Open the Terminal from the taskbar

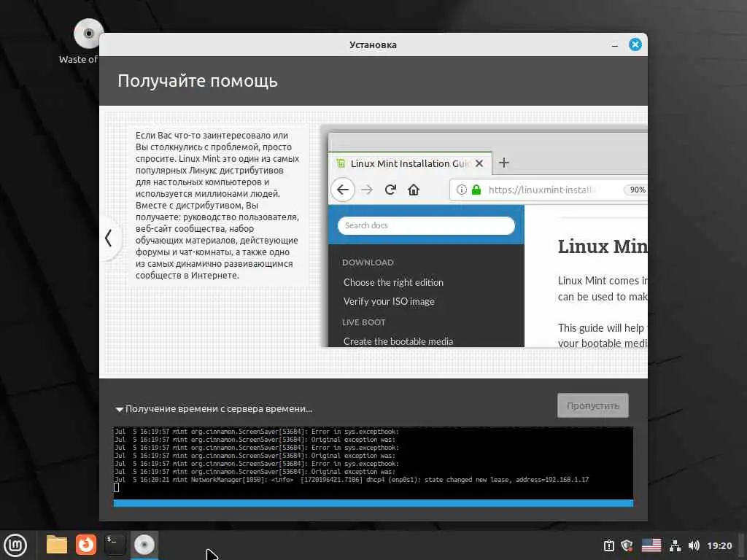[x=115, y=545]
